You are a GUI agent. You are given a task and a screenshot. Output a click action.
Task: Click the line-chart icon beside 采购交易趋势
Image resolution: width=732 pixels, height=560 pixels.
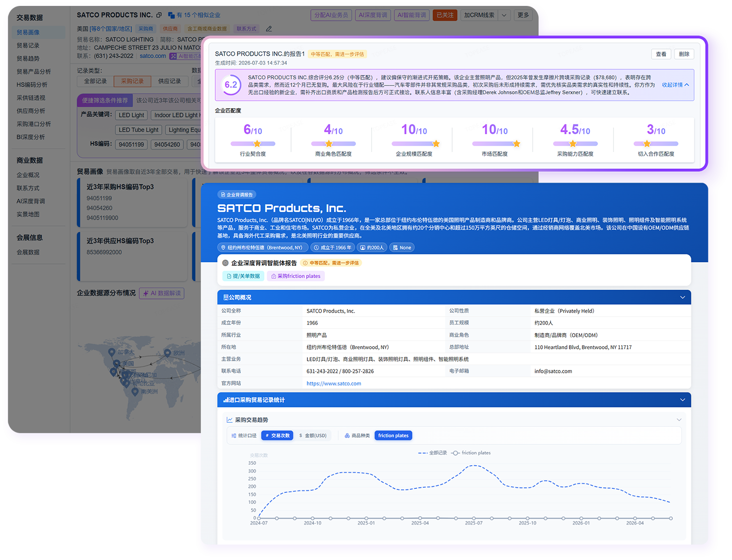[229, 420]
